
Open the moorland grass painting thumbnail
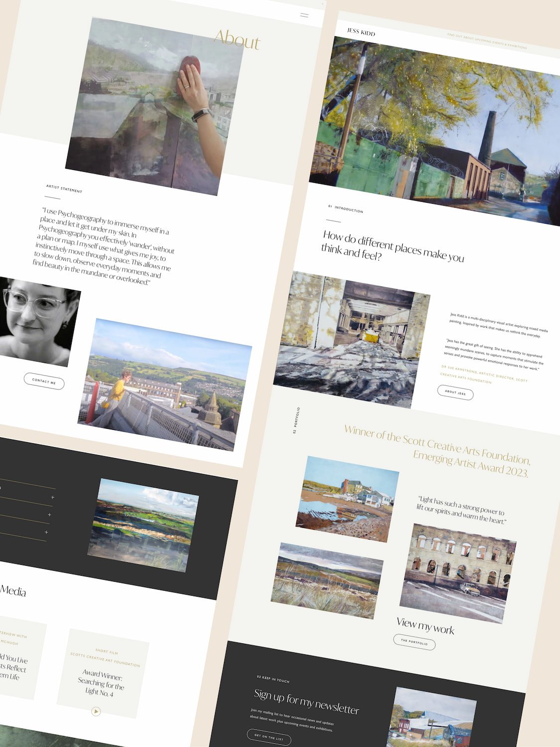tap(327, 581)
